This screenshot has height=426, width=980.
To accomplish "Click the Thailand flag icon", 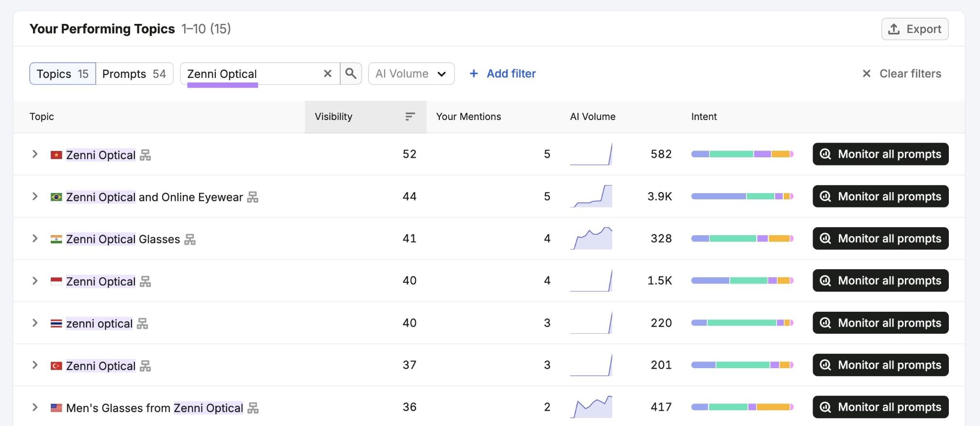I will [x=56, y=324].
